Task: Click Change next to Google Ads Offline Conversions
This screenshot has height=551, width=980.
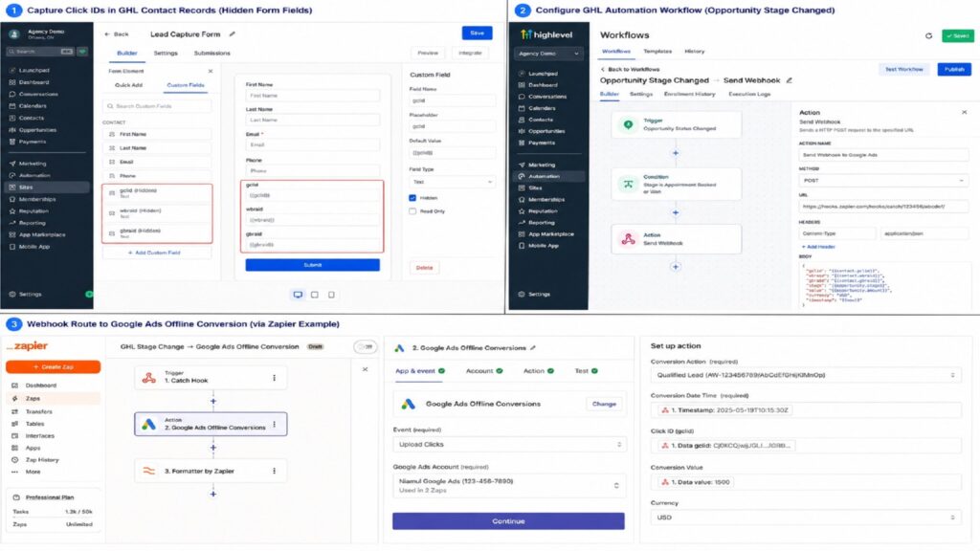Action: pyautogui.click(x=604, y=404)
